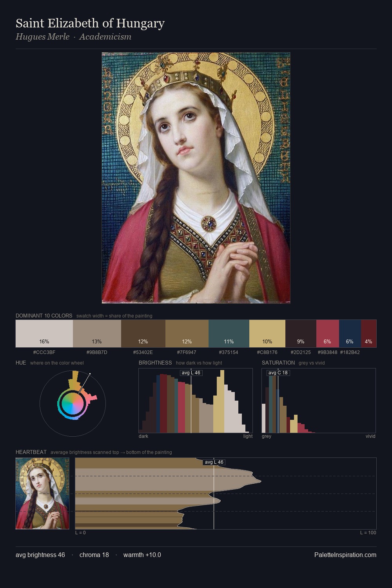
Task: Choose the gold #C8B176 swatch
Action: pyautogui.click(x=267, y=334)
